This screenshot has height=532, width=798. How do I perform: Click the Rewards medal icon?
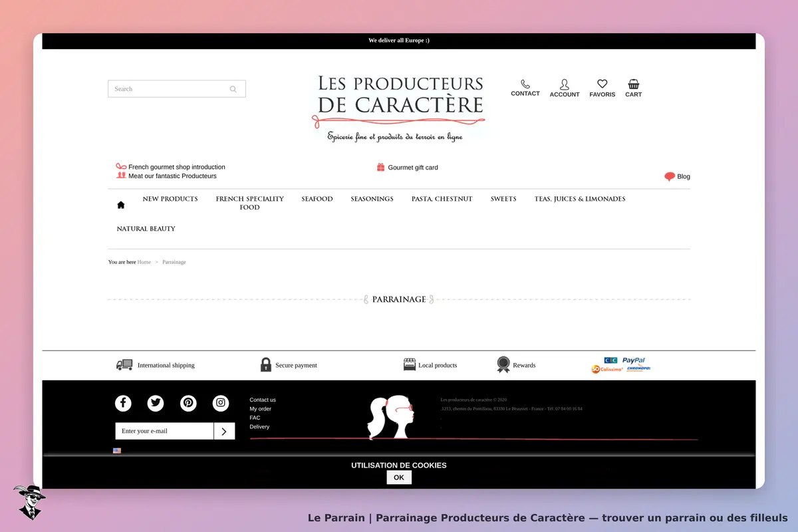(x=503, y=364)
